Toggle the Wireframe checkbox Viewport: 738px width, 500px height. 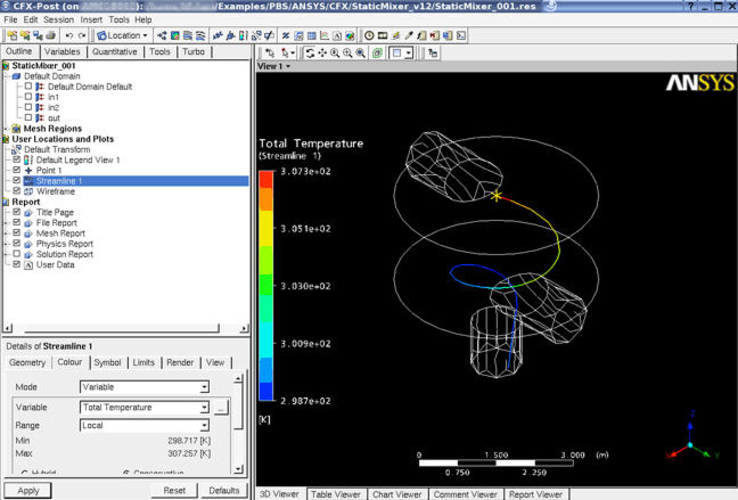[16, 191]
